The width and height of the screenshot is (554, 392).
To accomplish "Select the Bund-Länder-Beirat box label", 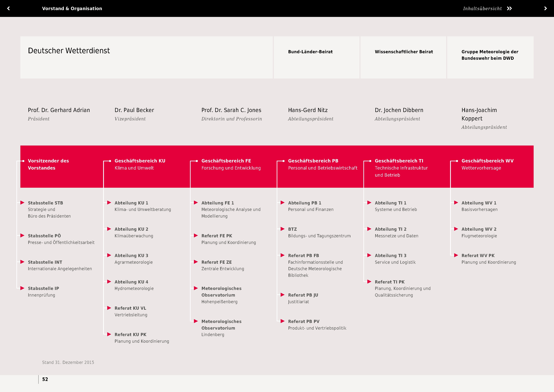I will [310, 52].
